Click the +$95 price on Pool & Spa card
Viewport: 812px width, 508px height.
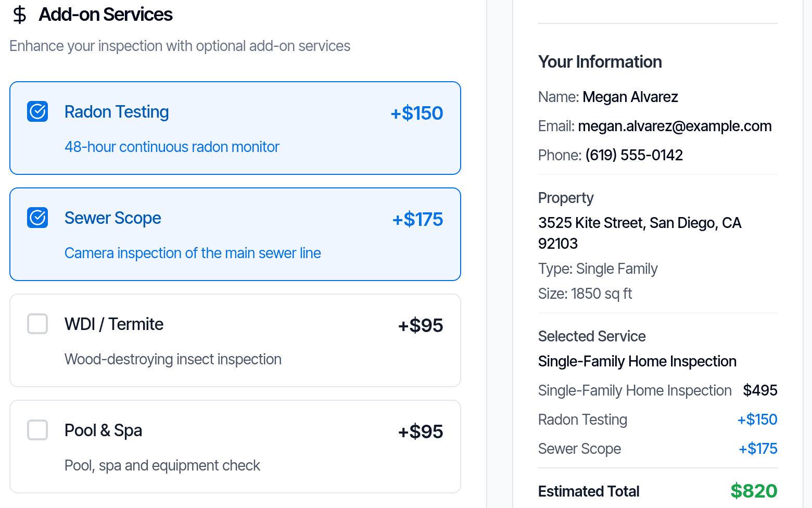click(x=421, y=431)
